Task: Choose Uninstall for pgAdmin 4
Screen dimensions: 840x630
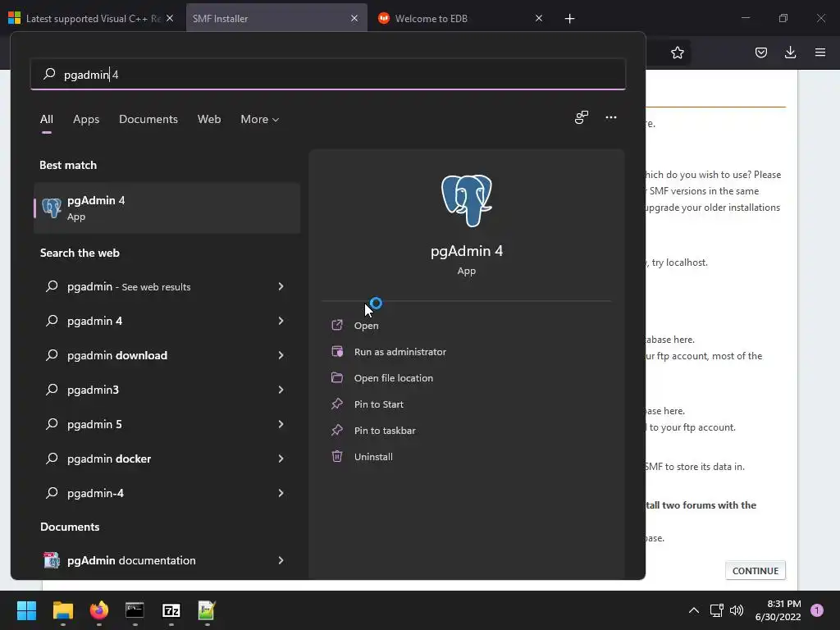Action: coord(373,456)
